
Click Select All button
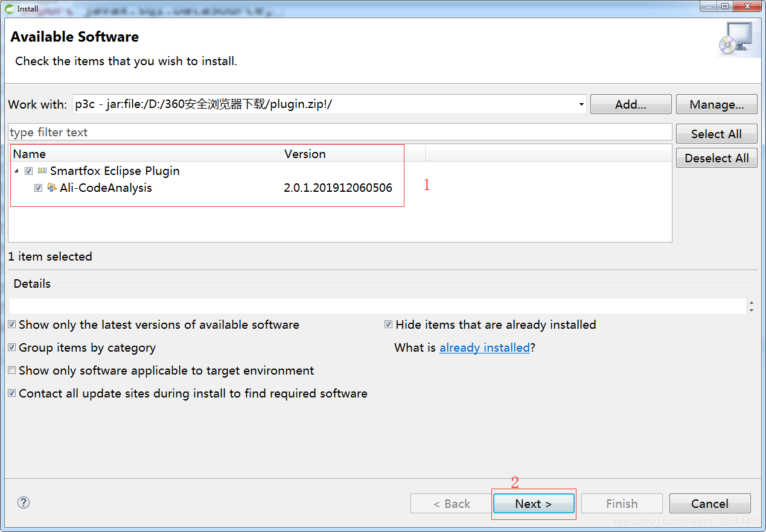pyautogui.click(x=717, y=134)
